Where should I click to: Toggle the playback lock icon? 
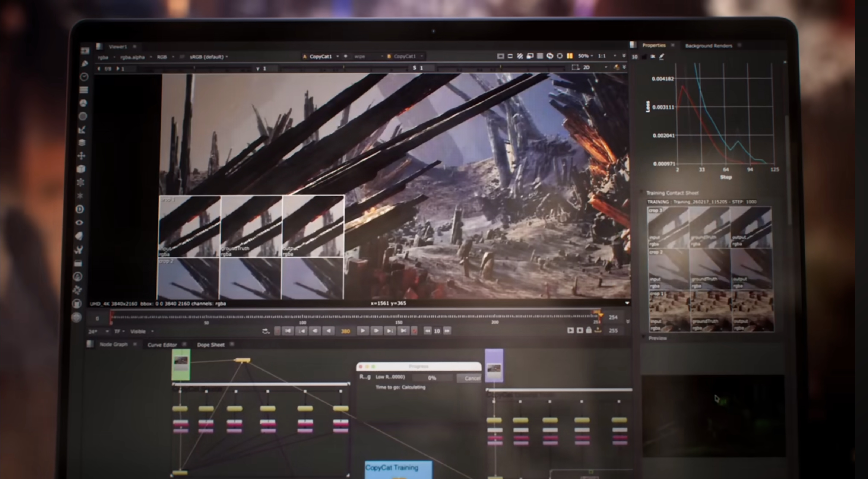(589, 330)
